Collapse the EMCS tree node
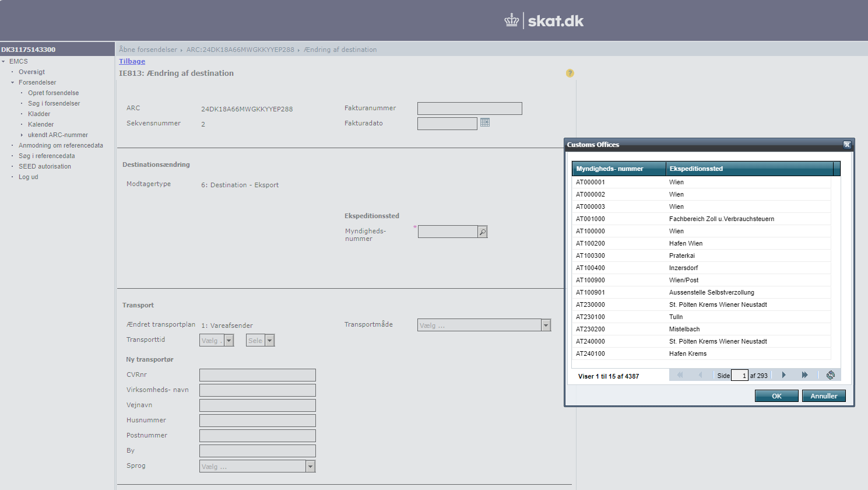This screenshot has width=868, height=490. pyautogui.click(x=3, y=61)
